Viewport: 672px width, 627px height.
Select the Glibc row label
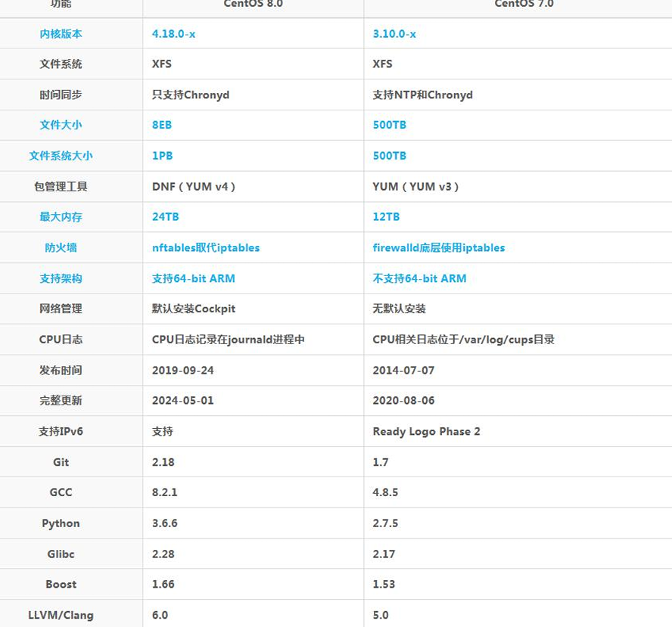point(61,554)
